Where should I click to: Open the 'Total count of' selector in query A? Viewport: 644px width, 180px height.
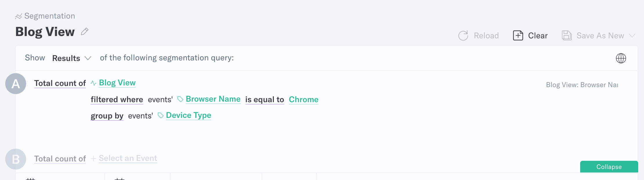pyautogui.click(x=60, y=83)
